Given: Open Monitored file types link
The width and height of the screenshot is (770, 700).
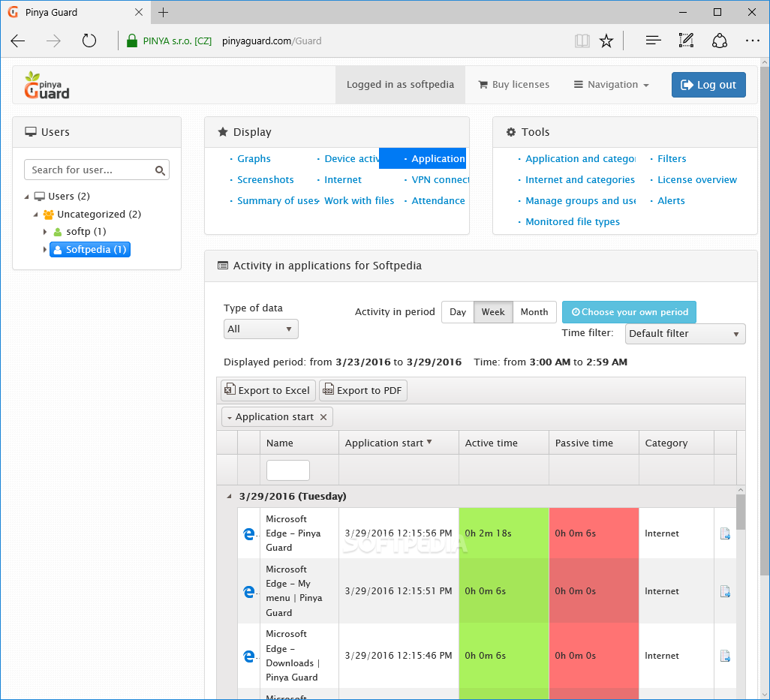Looking at the screenshot, I should pyautogui.click(x=573, y=222).
